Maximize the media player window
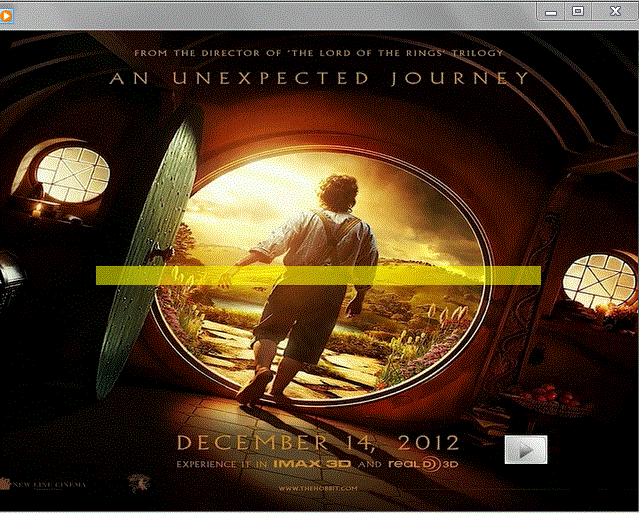Image resolution: width=639 pixels, height=513 pixels. (578, 11)
